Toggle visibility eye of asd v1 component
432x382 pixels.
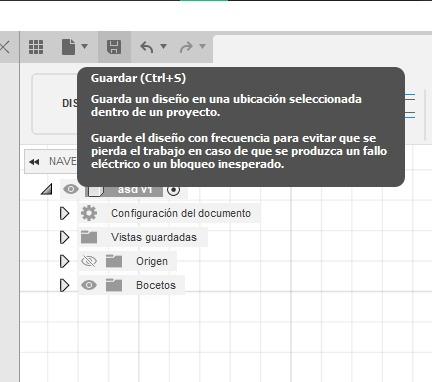coord(71,189)
